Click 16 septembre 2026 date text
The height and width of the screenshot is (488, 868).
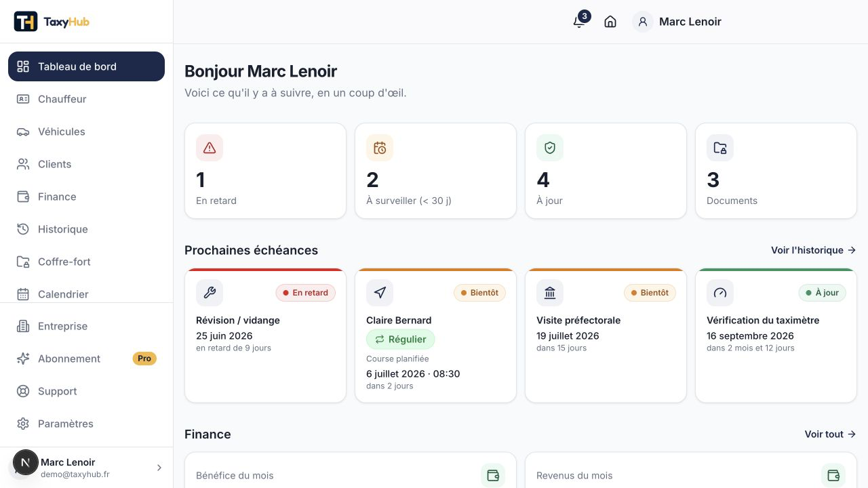click(x=750, y=335)
